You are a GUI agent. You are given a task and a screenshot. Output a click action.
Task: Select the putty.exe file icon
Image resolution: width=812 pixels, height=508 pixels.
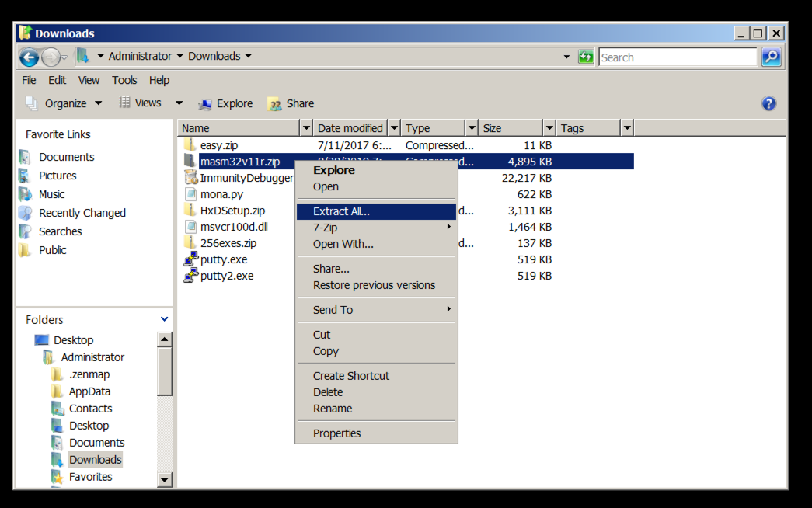[190, 259]
